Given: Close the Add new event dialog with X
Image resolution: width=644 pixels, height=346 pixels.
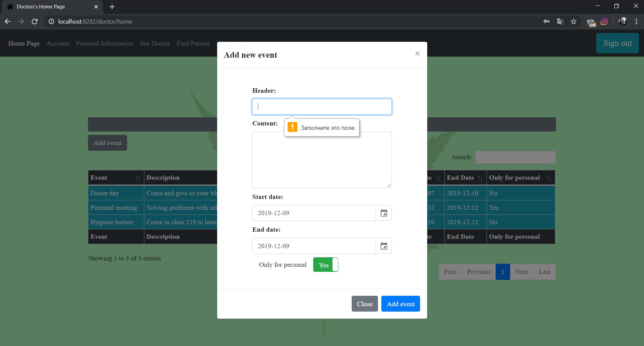Looking at the screenshot, I should [417, 54].
